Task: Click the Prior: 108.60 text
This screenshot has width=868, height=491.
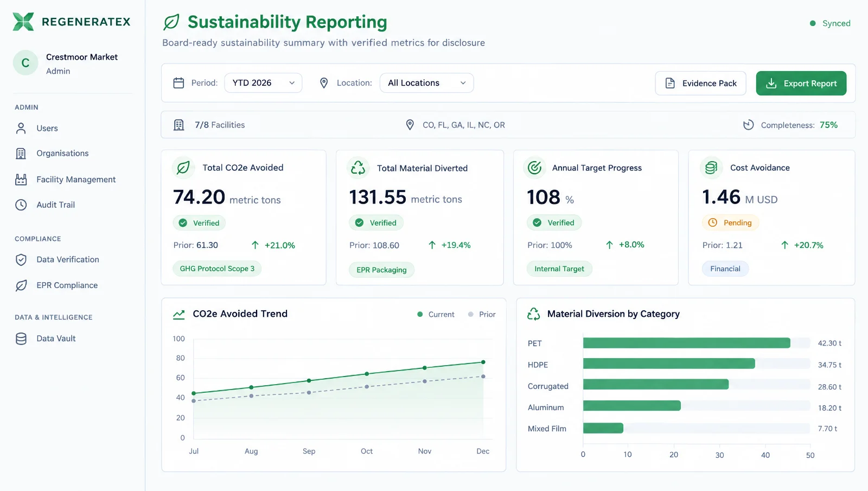Action: [x=374, y=245]
